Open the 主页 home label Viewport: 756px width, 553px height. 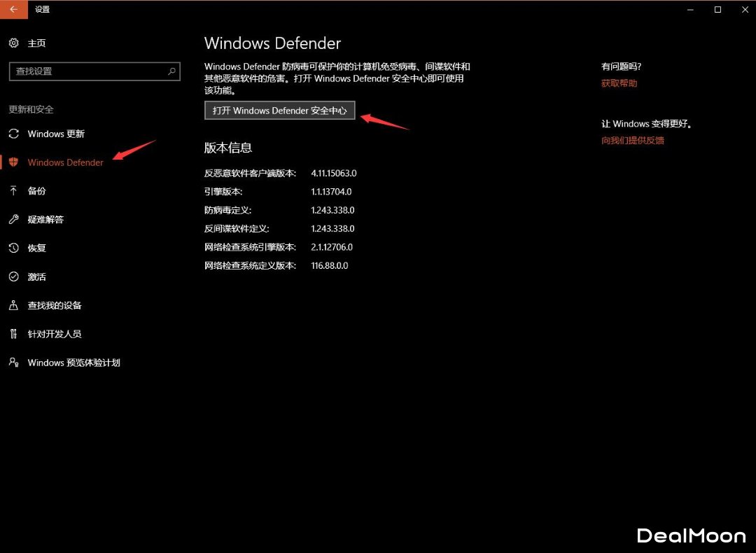37,43
